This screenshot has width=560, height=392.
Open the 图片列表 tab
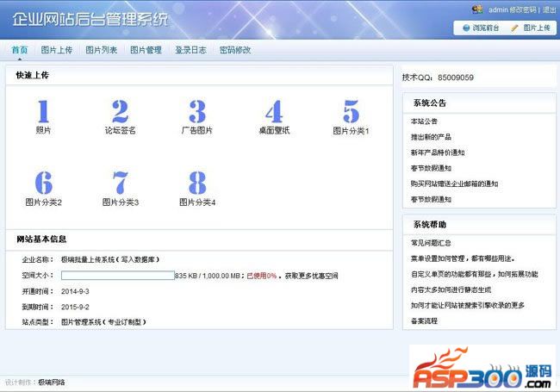click(101, 50)
